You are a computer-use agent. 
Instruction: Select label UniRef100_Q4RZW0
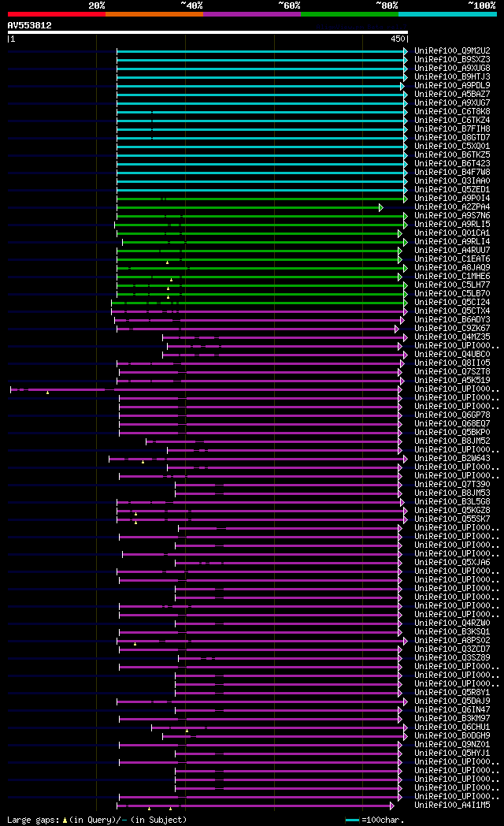point(452,623)
